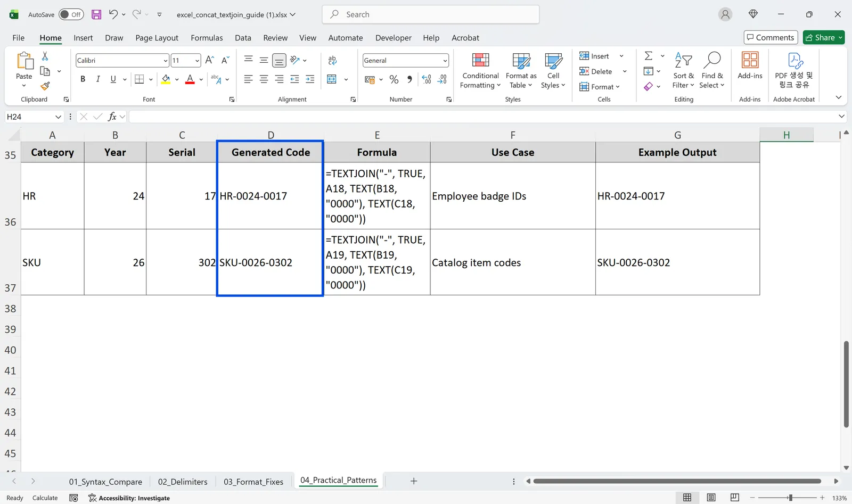The width and height of the screenshot is (852, 504).
Task: Expand the Delete cells dropdown arrow
Action: [625, 71]
